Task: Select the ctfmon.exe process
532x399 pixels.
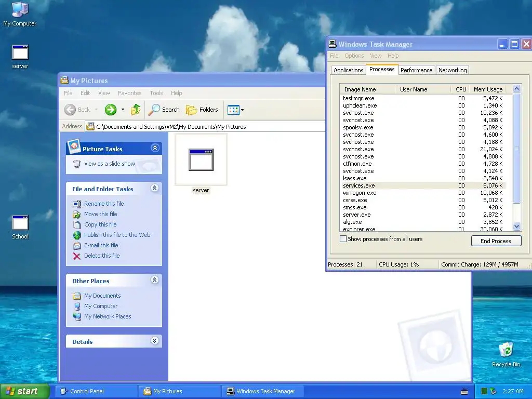Action: pyautogui.click(x=423, y=164)
